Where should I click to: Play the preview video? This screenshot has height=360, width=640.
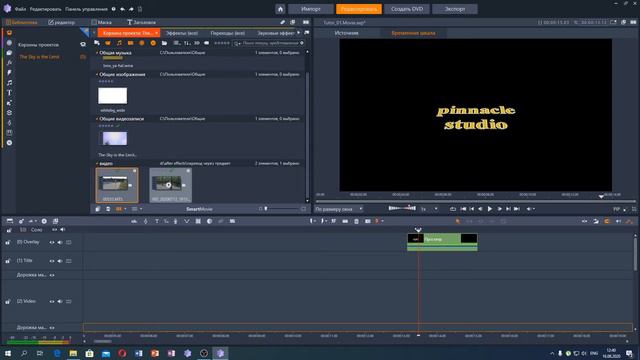point(490,209)
